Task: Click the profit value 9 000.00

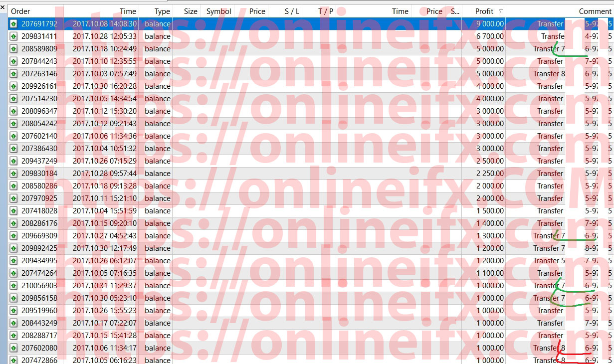Action: pos(490,24)
